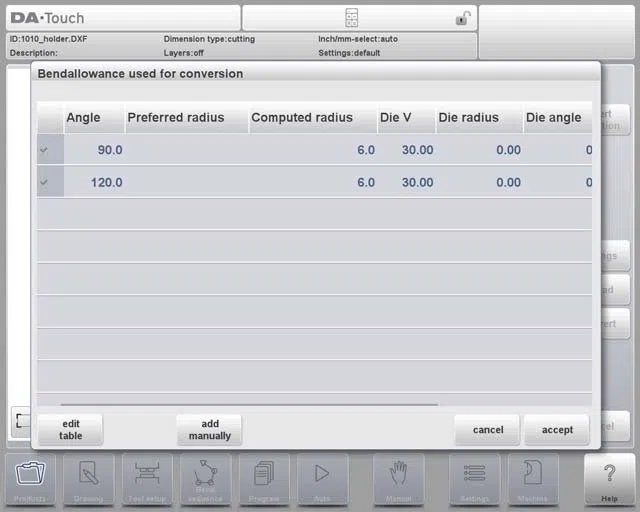Viewport: 640px width, 512px height.
Task: Click the Die radius column header
Action: pos(480,118)
